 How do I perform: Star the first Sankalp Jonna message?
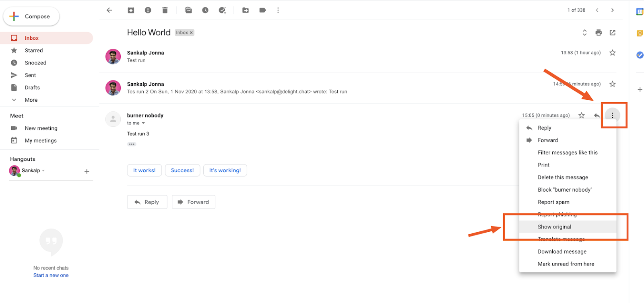pyautogui.click(x=613, y=53)
